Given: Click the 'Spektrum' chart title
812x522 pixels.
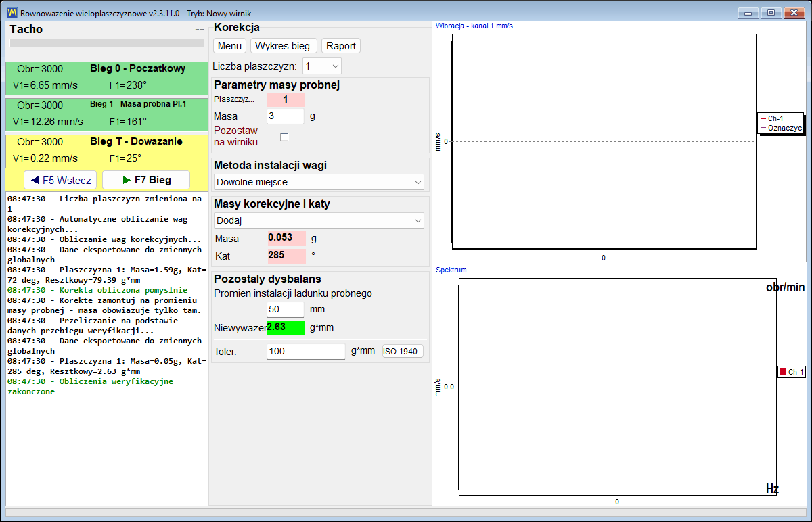Looking at the screenshot, I should click(x=451, y=270).
